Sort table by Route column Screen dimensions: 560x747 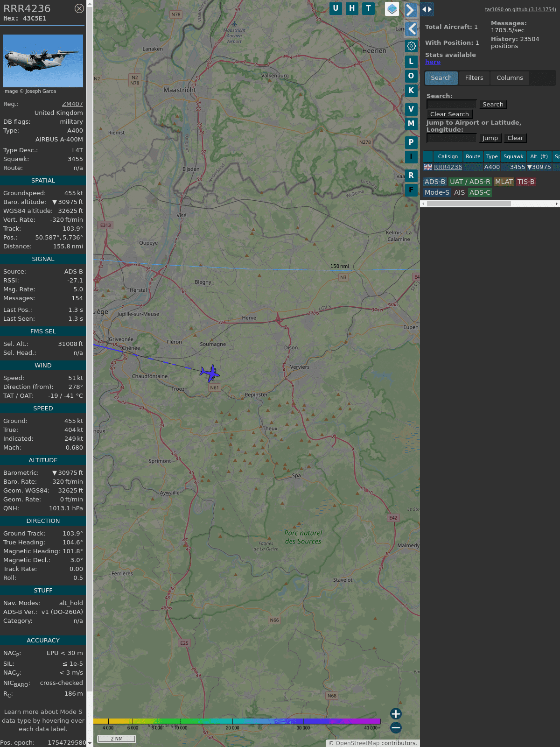[473, 157]
